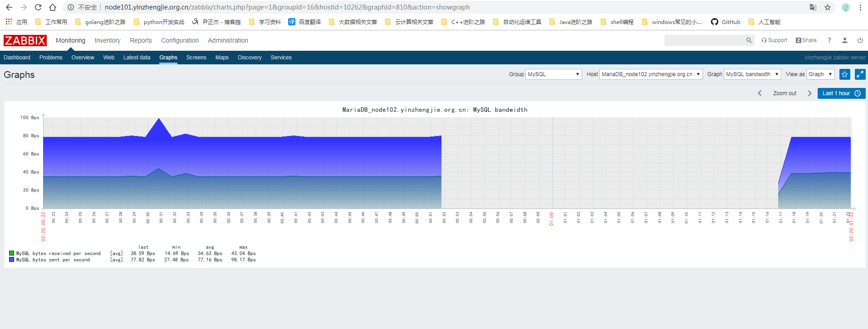Add graph to favourites star button
The width and height of the screenshot is (868, 329).
click(844, 74)
